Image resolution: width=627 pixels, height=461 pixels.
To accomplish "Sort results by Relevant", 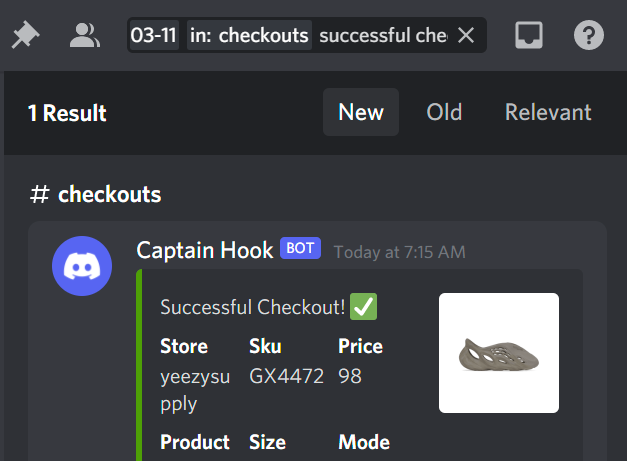I will pos(548,112).
